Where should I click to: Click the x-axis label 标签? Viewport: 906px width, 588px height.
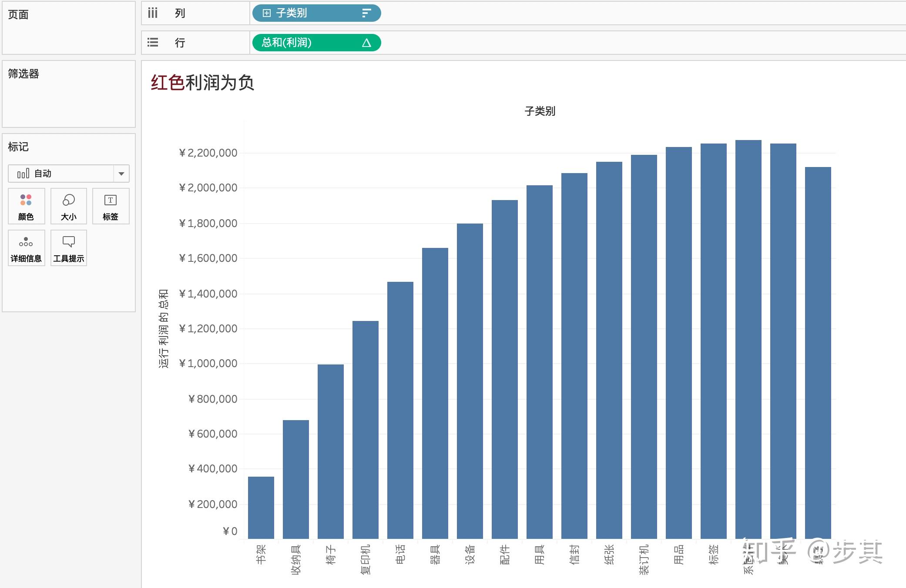[x=714, y=555]
